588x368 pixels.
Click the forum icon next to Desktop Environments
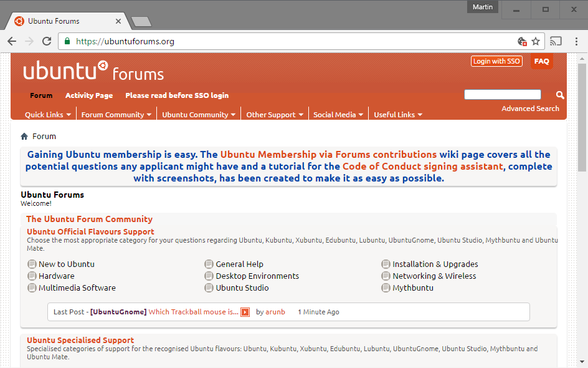point(209,276)
